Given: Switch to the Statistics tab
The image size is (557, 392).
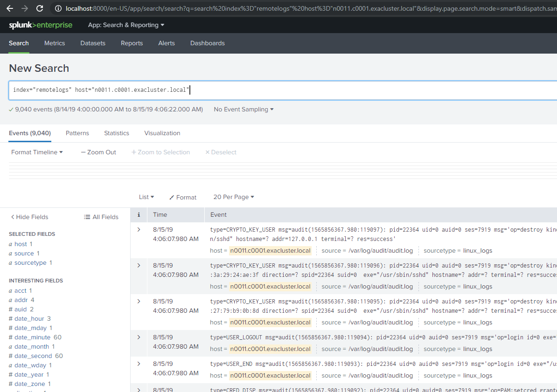Looking at the screenshot, I should coord(116,133).
